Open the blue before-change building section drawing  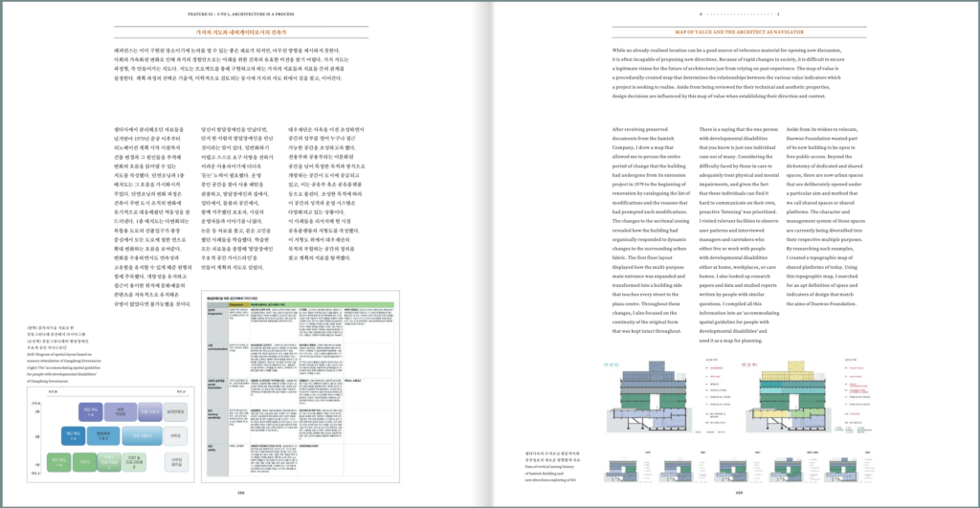(649, 396)
